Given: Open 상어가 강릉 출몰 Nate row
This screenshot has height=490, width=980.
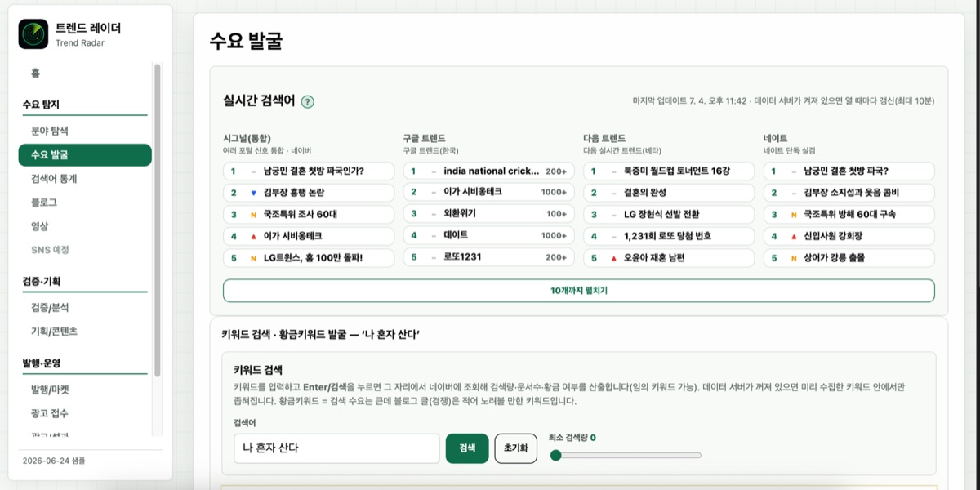Looking at the screenshot, I should coord(849,258).
